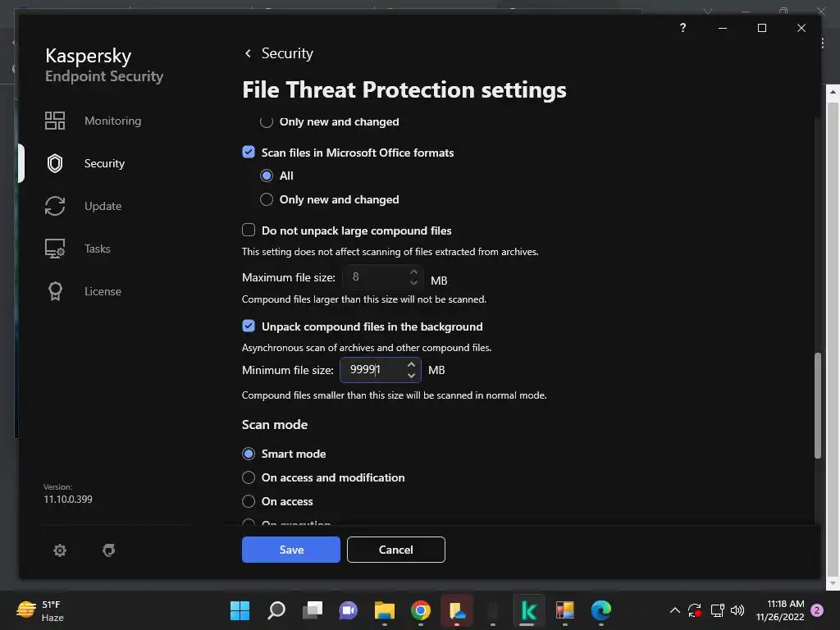This screenshot has height=630, width=840.
Task: Open the Windows Start menu
Action: pos(240,610)
